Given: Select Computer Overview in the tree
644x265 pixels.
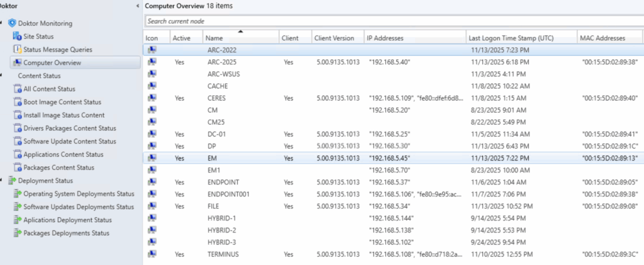Looking at the screenshot, I should click(x=52, y=62).
